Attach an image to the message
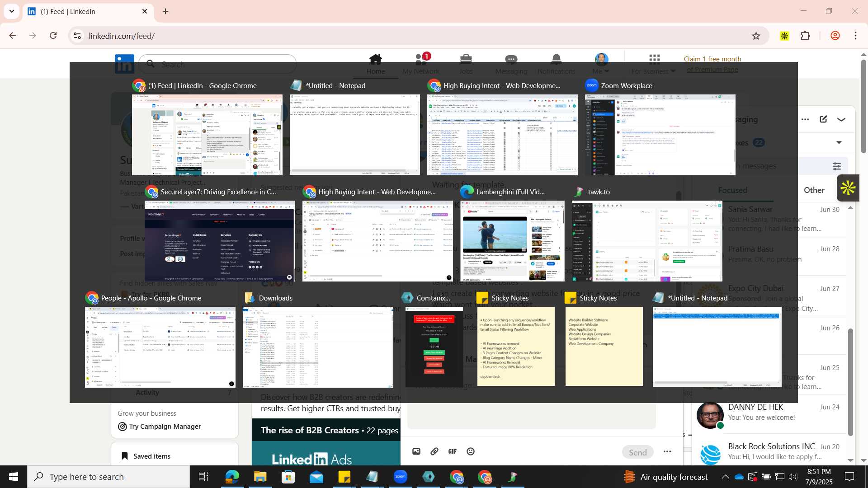 point(416,451)
